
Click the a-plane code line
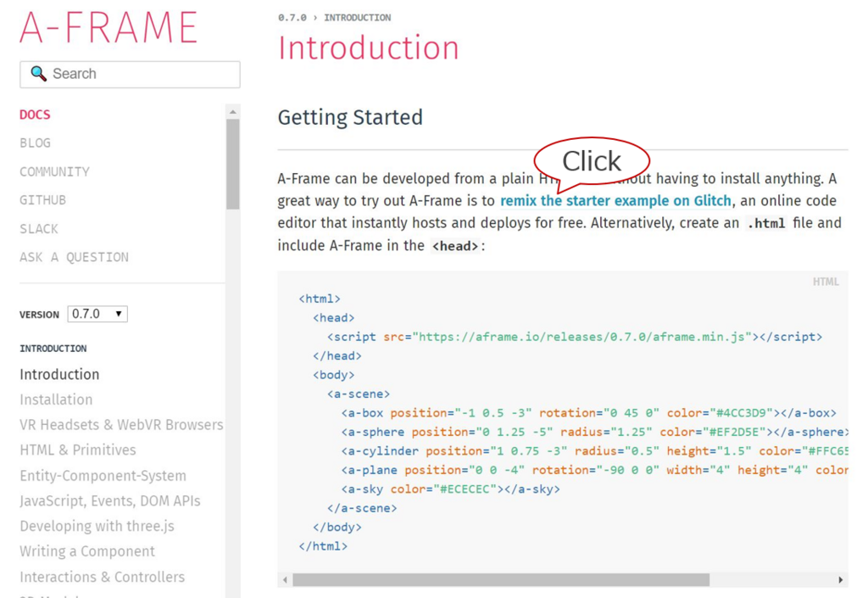(594, 470)
